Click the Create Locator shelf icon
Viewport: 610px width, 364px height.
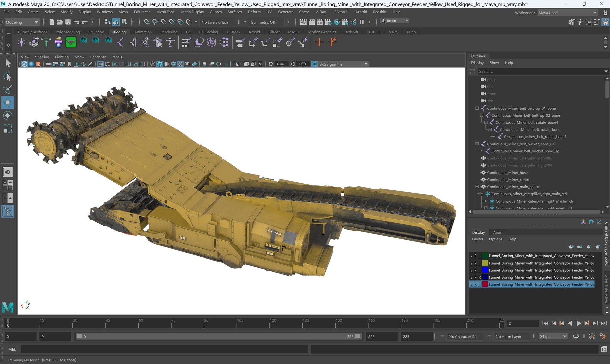[21, 42]
